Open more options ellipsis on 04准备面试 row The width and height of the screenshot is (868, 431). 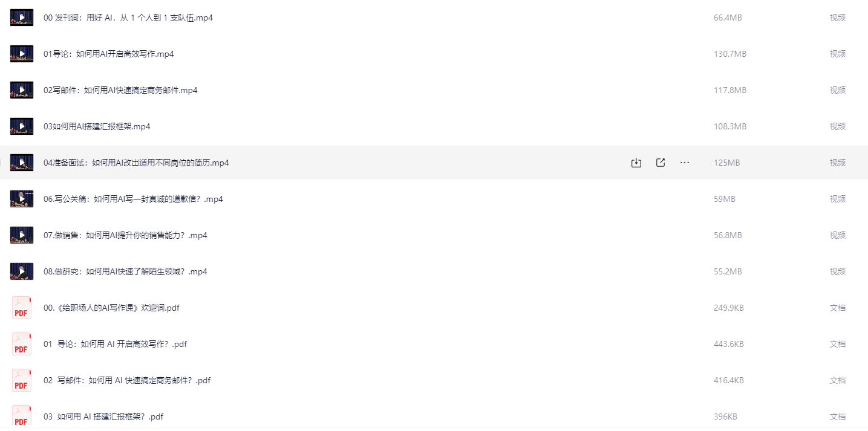coord(685,163)
